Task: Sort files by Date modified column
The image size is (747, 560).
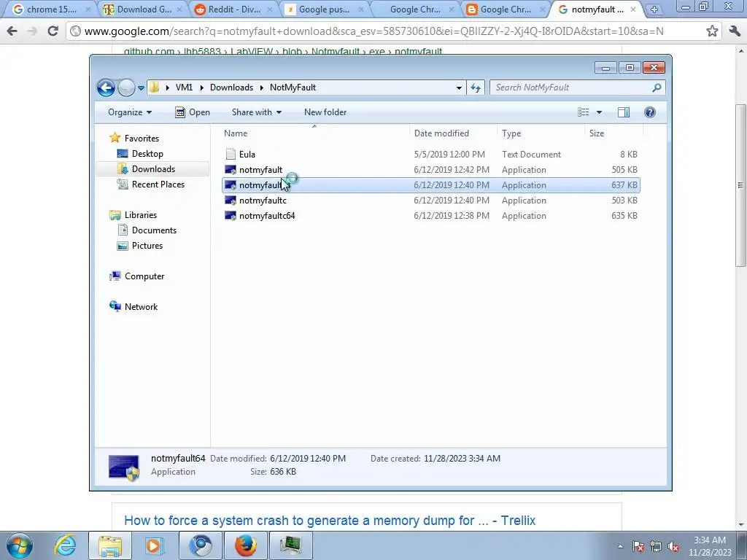Action: pyautogui.click(x=453, y=133)
